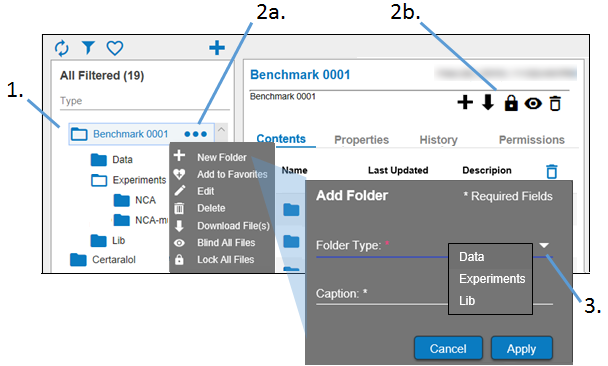The image size is (608, 366).
Task: Click the Cancel button
Action: (x=448, y=348)
